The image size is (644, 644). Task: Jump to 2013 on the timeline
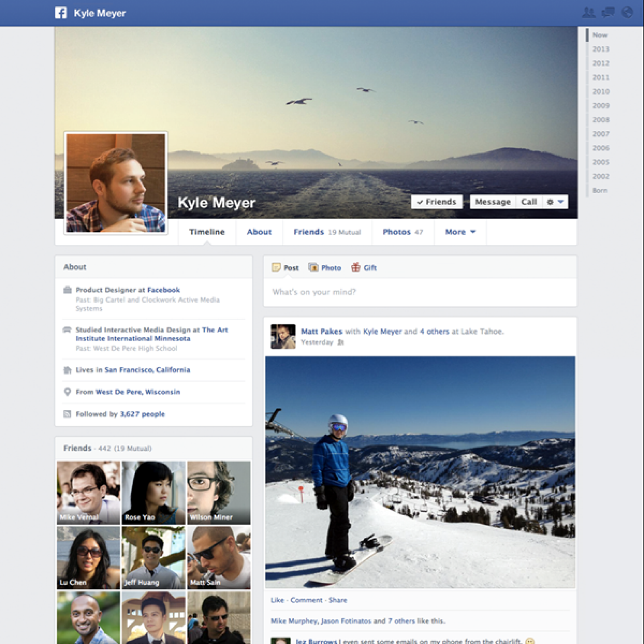coord(601,49)
